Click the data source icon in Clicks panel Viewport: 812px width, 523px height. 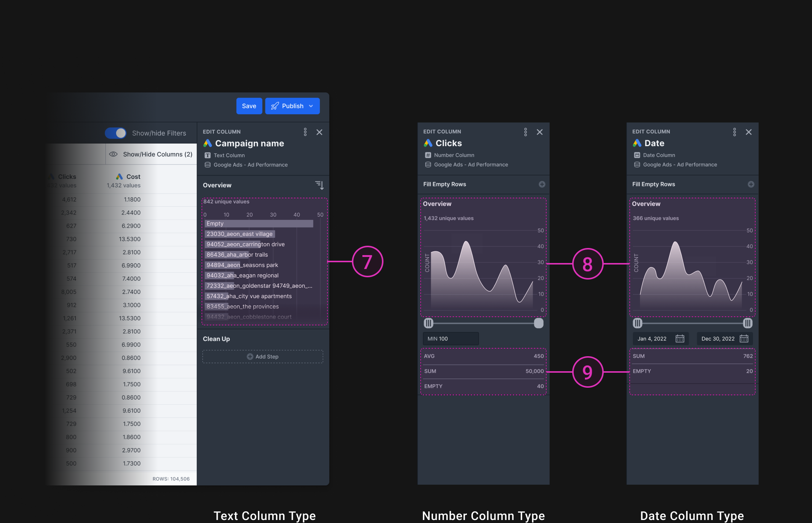coord(428,165)
